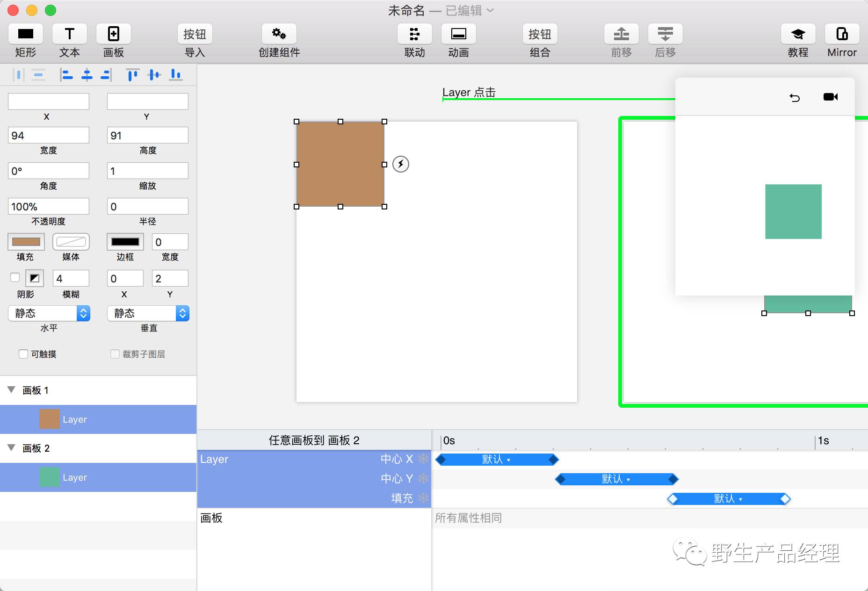The image size is (868, 591).
Task: Click the 角度 angle input field
Action: [x=49, y=171]
